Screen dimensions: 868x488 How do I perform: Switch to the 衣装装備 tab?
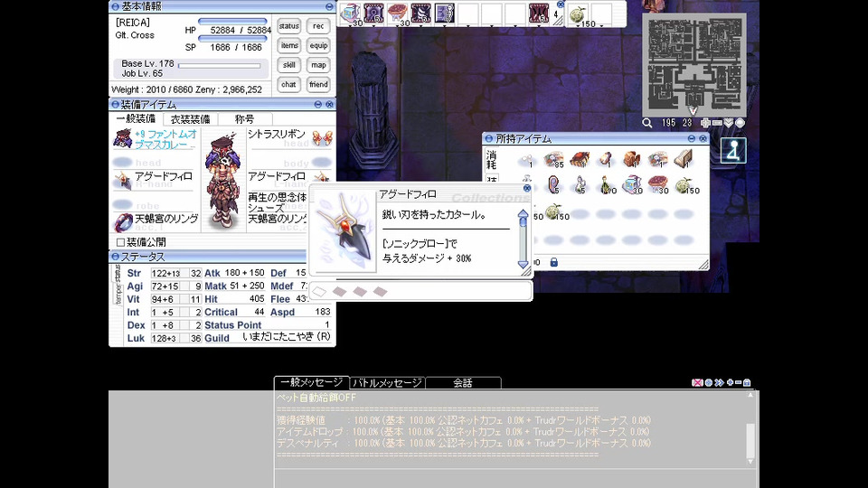coord(190,119)
